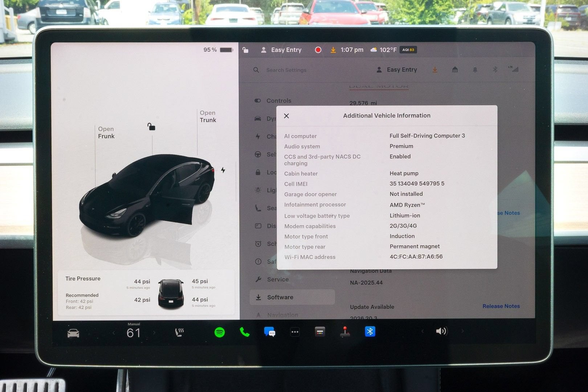Tap the LTE signal strength icon
Image resolution: width=588 pixels, height=392 pixels.
(513, 69)
